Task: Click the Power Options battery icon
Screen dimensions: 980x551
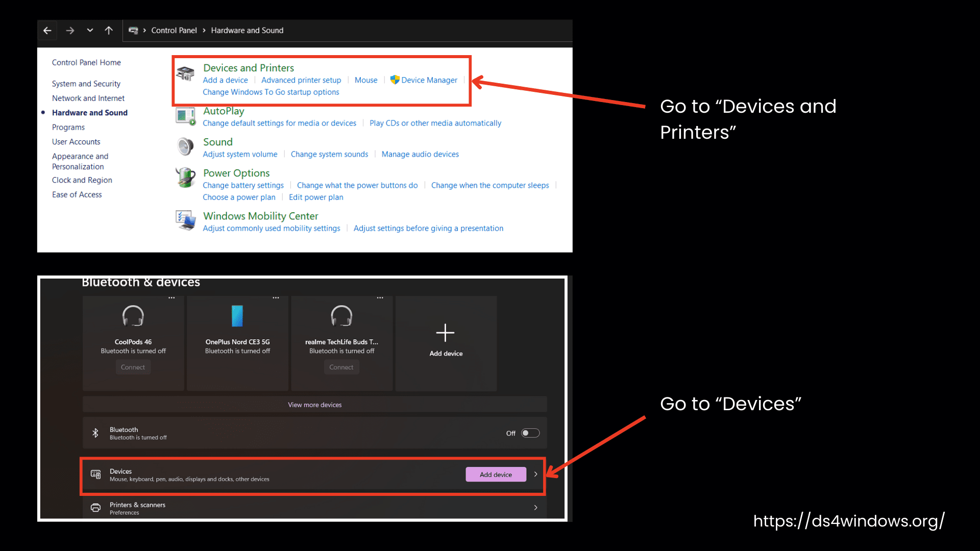Action: pos(185,178)
